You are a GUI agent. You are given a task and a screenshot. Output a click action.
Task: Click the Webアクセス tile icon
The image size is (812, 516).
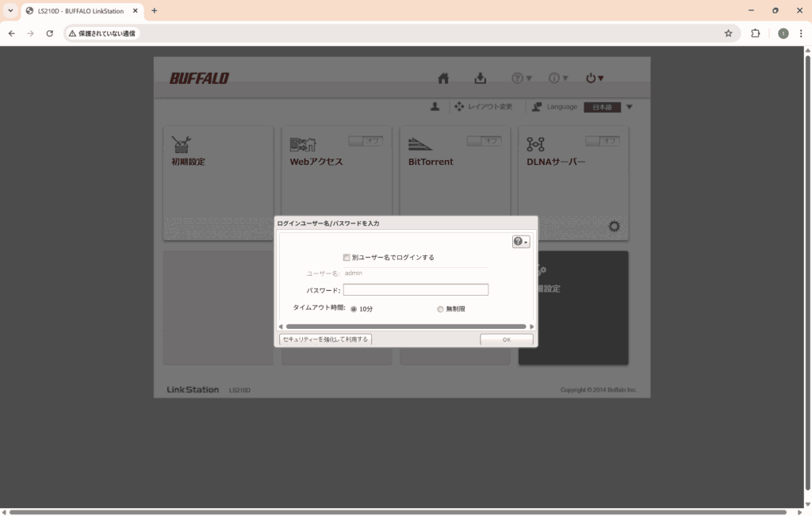303,144
